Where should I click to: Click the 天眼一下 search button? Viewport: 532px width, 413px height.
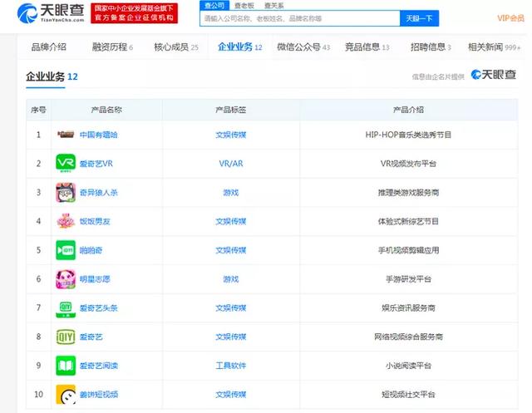(419, 18)
